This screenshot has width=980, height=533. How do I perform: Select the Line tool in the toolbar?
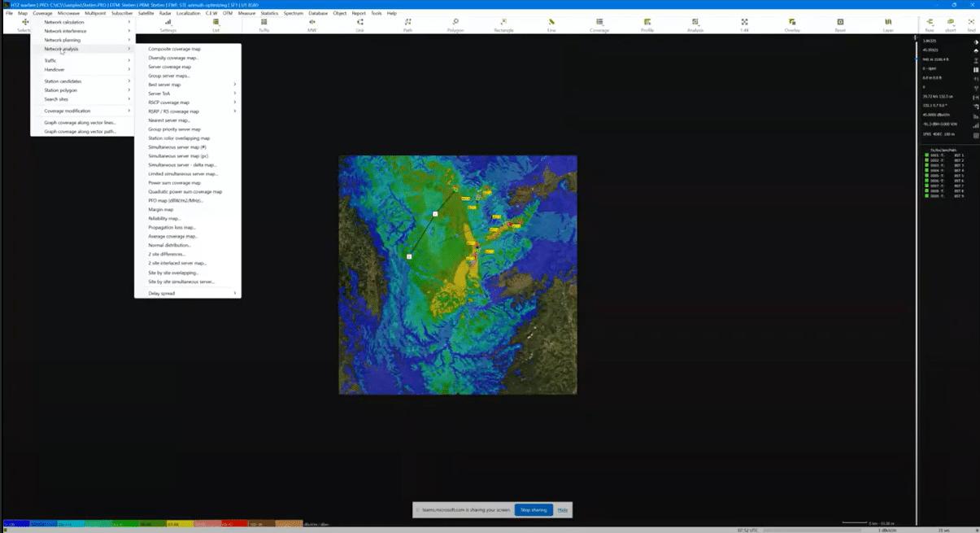pyautogui.click(x=551, y=24)
